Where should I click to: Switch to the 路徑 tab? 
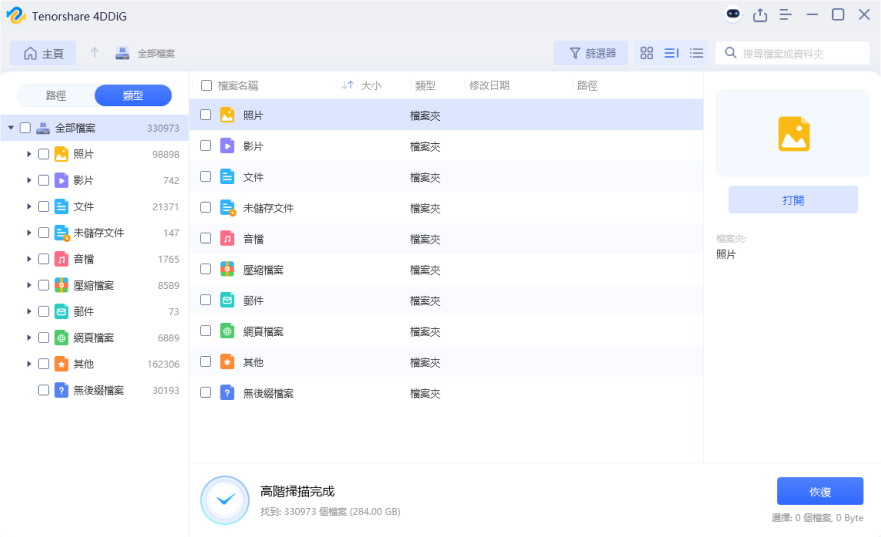(x=56, y=96)
